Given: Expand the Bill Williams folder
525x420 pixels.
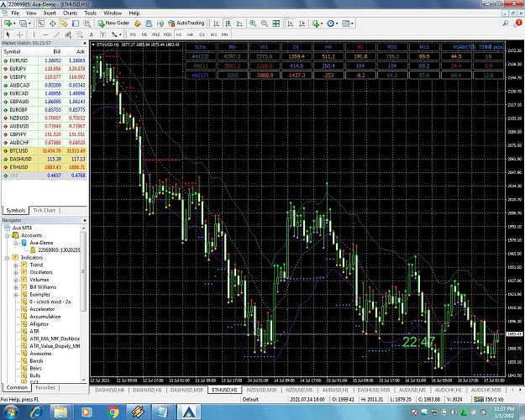Looking at the screenshot, I should (x=16, y=287).
